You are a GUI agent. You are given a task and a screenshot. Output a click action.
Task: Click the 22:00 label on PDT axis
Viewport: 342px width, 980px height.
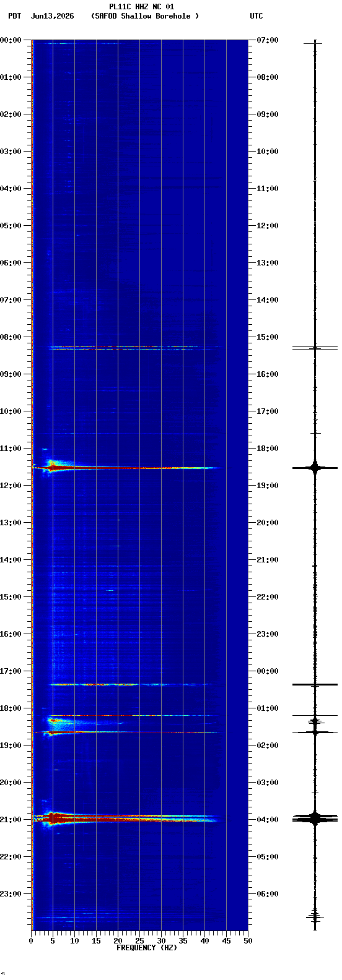11,857
